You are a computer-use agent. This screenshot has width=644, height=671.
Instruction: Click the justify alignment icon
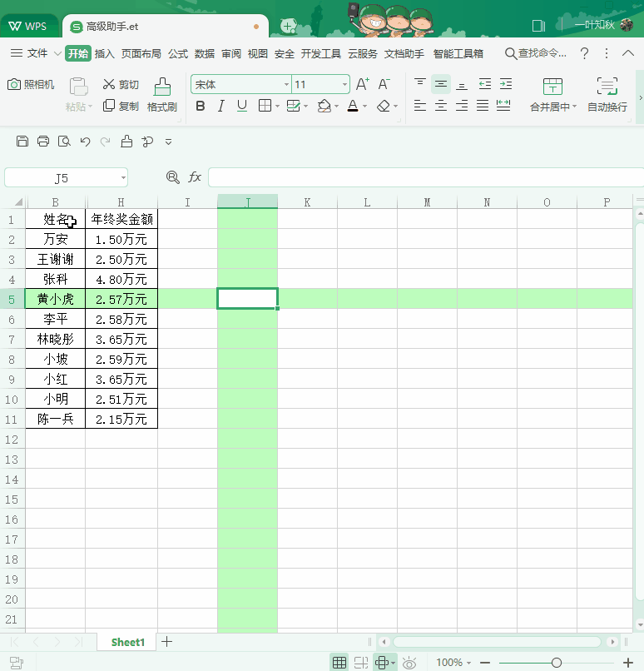(483, 105)
